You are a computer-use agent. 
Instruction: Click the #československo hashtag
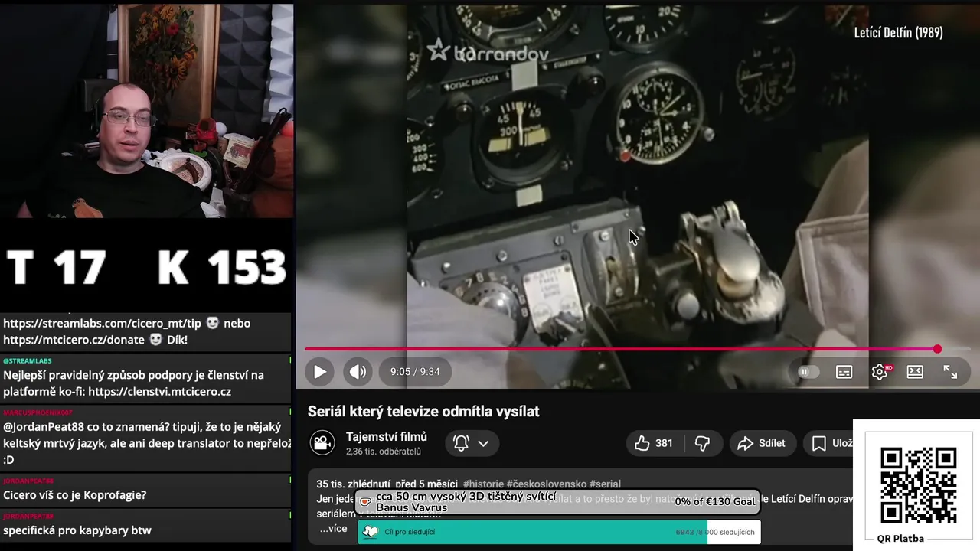pos(547,484)
